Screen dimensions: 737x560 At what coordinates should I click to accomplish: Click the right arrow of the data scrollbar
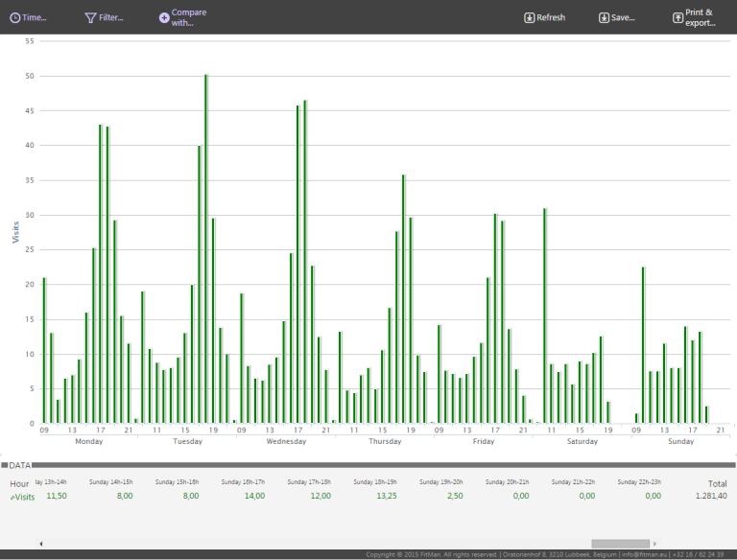(654, 544)
